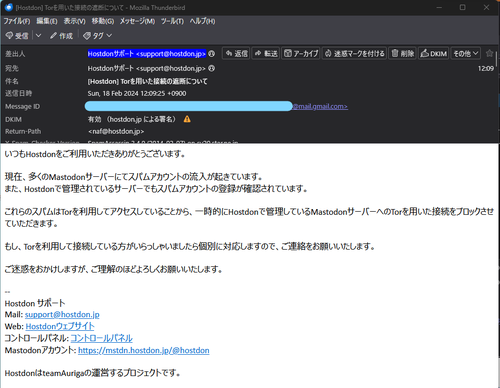Close the Thunderbird window
The height and width of the screenshot is (388, 500).
[486, 7]
